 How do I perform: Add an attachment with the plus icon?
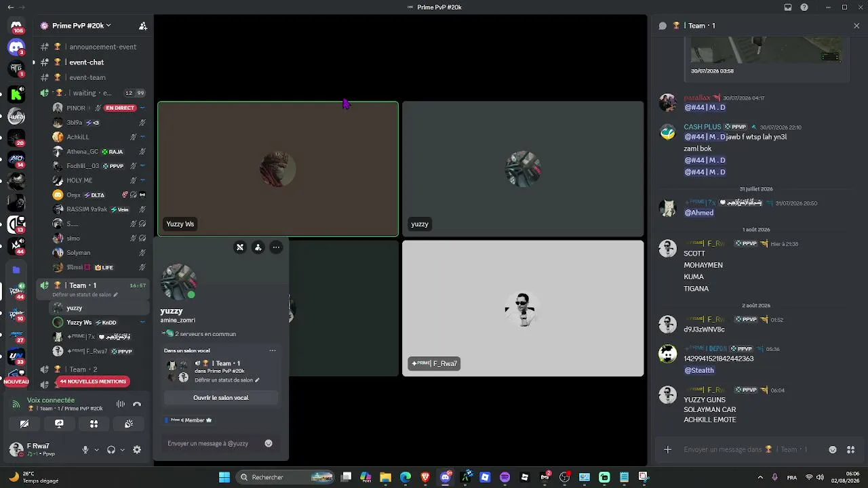pos(668,449)
